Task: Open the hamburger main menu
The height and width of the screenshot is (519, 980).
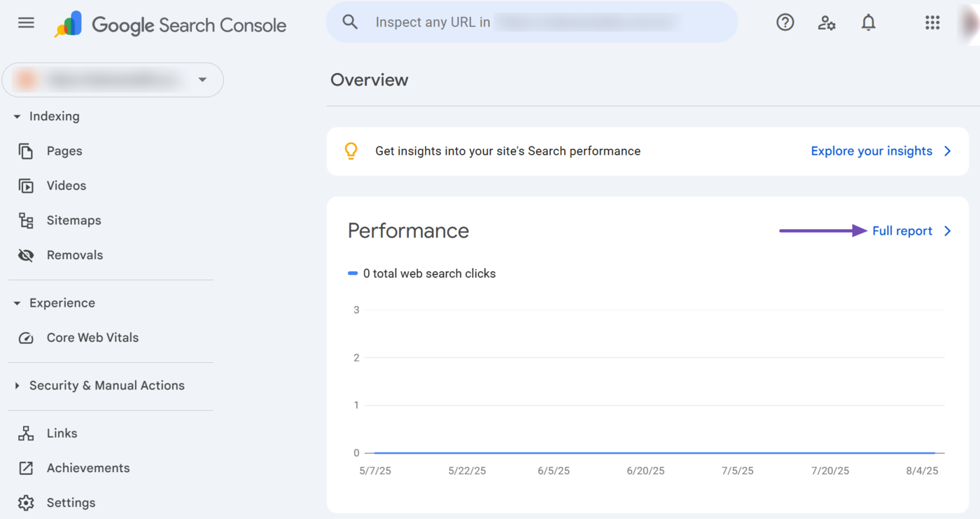Action: [26, 23]
